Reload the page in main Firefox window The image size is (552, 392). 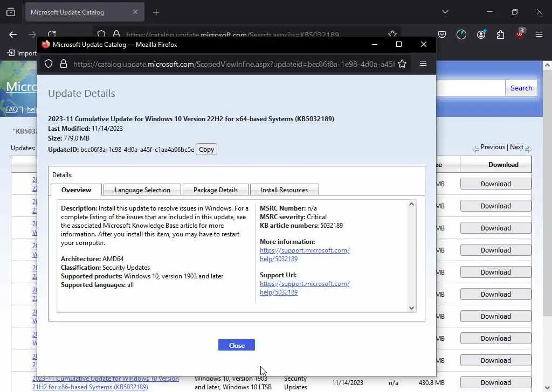pos(52,33)
